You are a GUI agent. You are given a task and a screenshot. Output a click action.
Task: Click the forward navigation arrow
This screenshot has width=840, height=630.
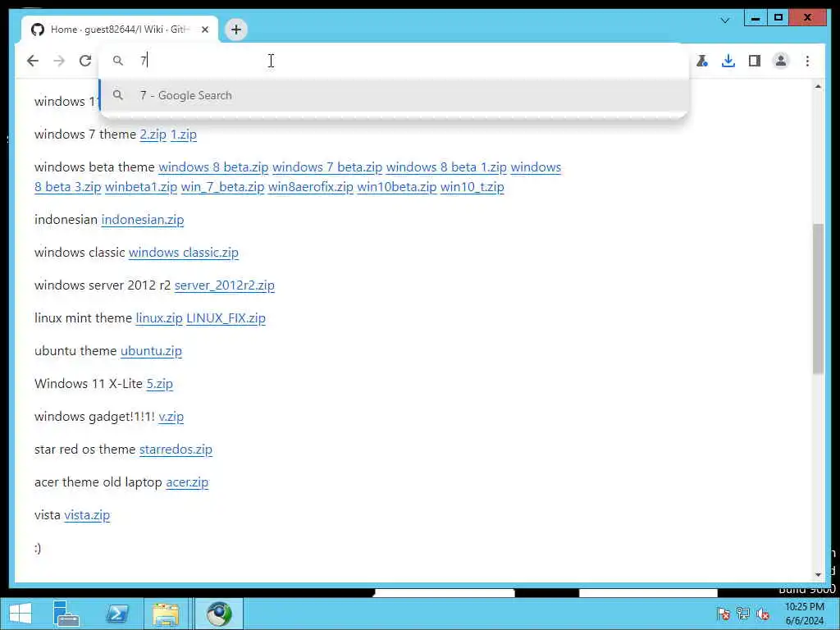[59, 61]
